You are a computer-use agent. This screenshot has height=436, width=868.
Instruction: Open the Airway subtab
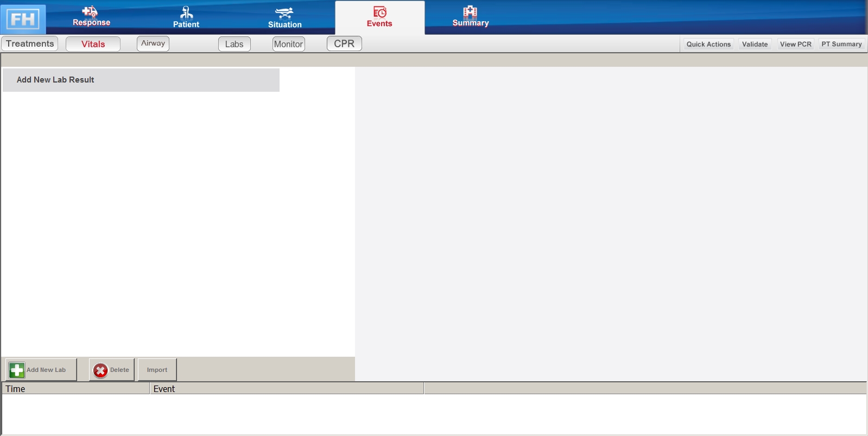[x=153, y=43]
